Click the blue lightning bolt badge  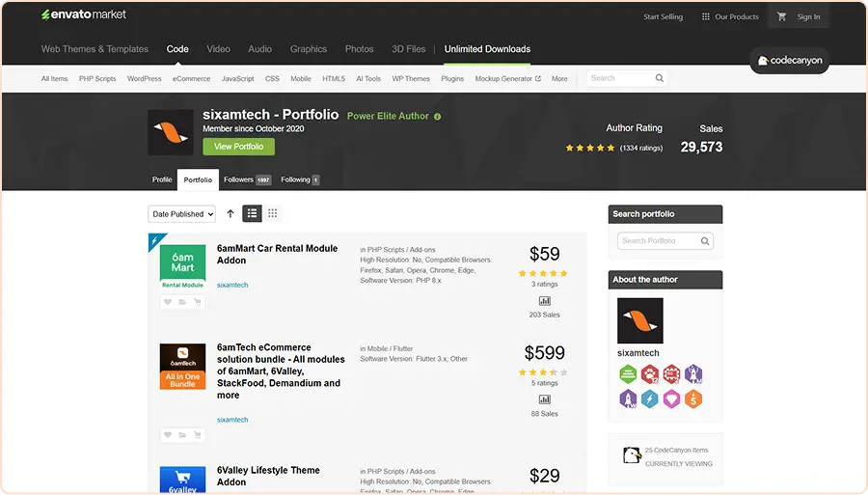[x=650, y=399]
